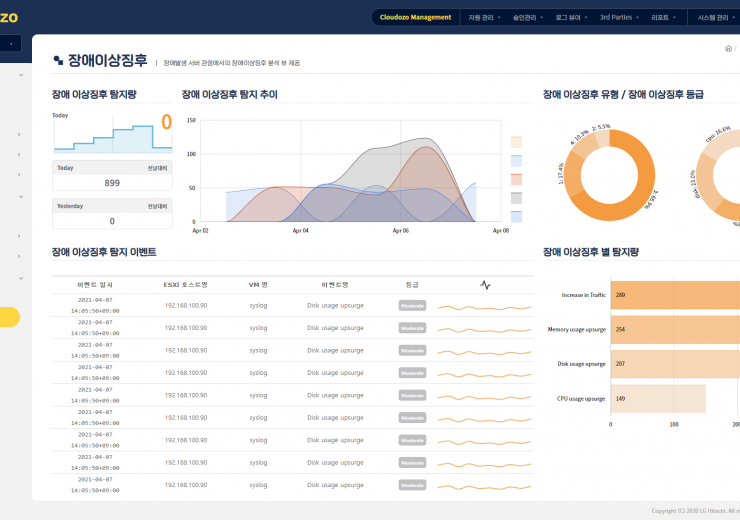Click the Moderate badge in first event row
Screen dimensions: 740x520
tap(412, 306)
